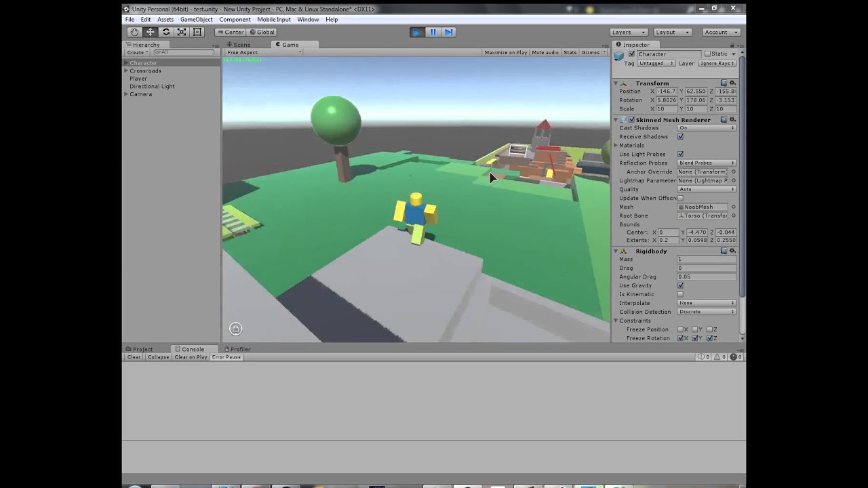Select the Rotate tool in the toolbar
The height and width of the screenshot is (488, 868).
click(166, 32)
